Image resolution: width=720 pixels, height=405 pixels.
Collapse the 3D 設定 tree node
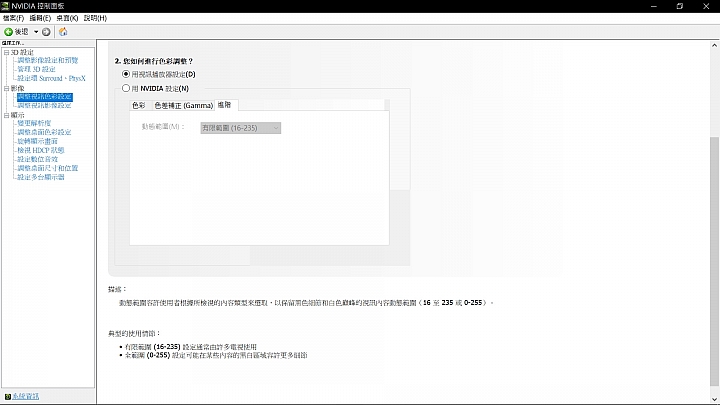6,52
